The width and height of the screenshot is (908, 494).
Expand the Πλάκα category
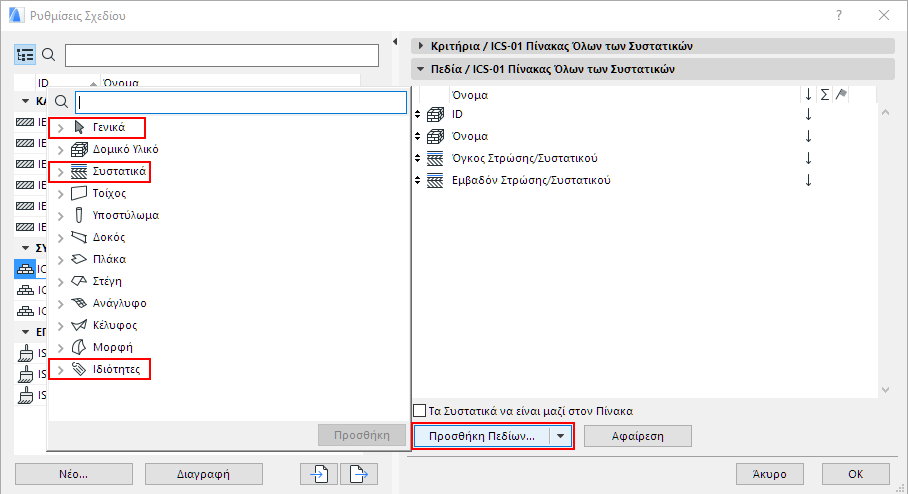coord(61,260)
